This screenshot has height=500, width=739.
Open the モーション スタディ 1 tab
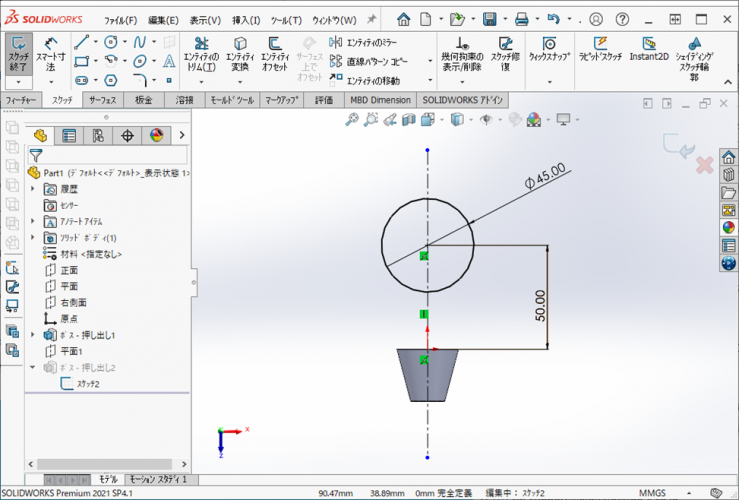pyautogui.click(x=158, y=480)
